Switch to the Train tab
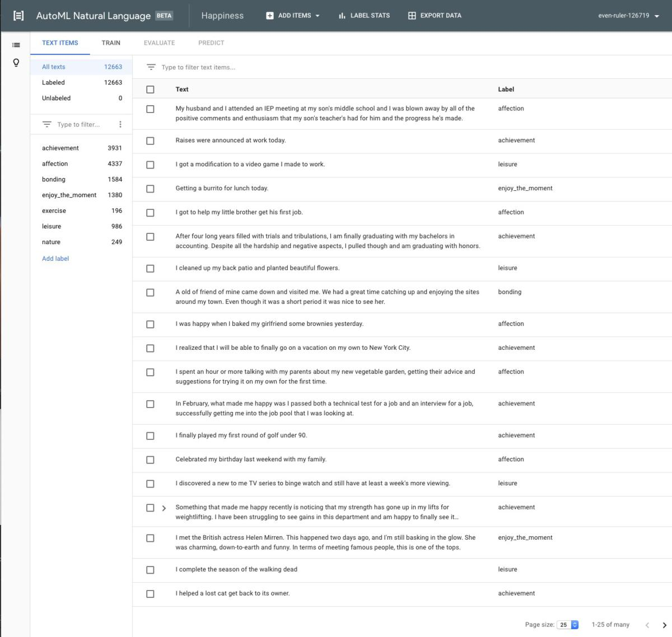 (111, 43)
